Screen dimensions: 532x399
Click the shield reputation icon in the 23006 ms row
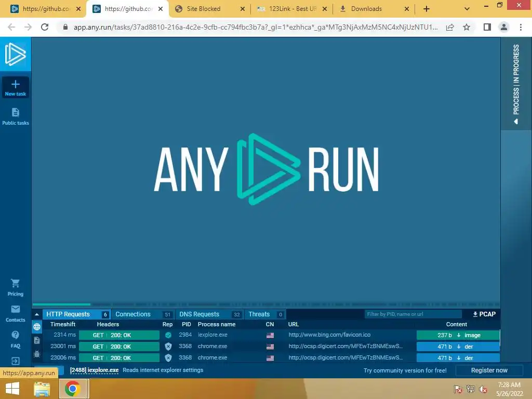(x=168, y=357)
